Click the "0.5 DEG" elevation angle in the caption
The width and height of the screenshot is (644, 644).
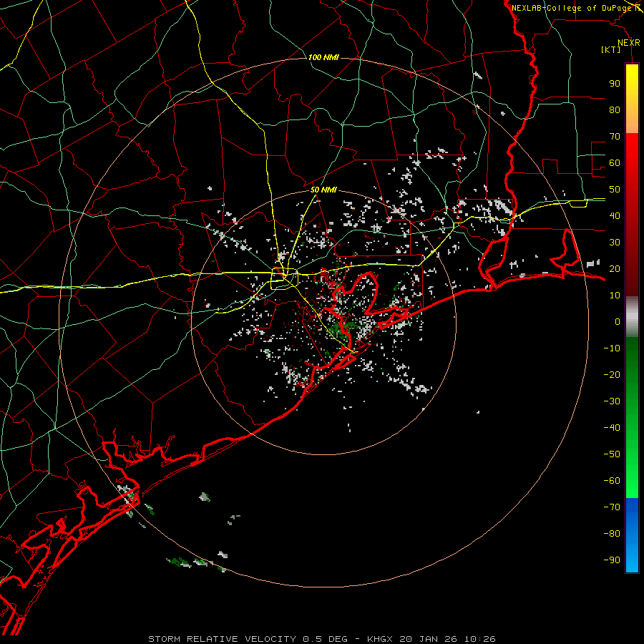pyautogui.click(x=326, y=639)
